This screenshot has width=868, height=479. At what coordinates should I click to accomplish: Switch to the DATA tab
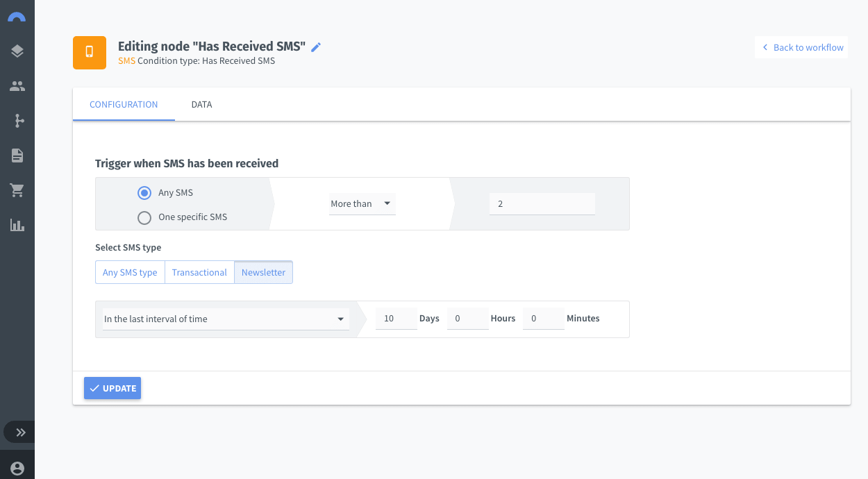[x=201, y=104]
